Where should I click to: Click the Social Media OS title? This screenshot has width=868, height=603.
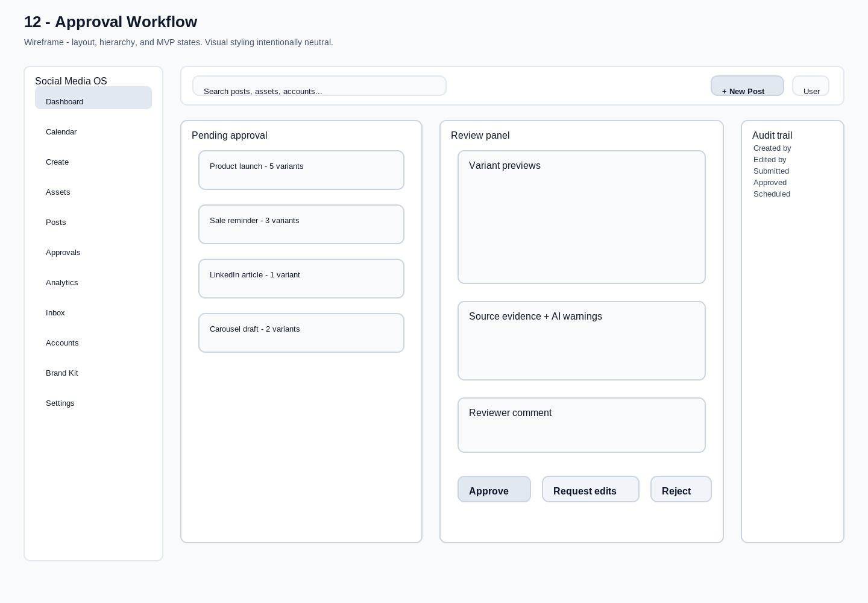[71, 81]
